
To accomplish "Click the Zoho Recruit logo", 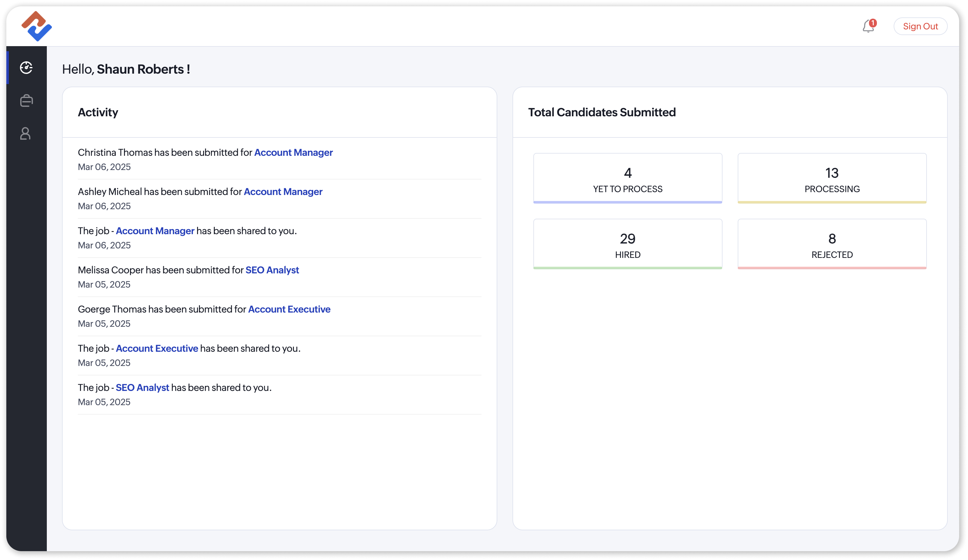I will coord(36,26).
